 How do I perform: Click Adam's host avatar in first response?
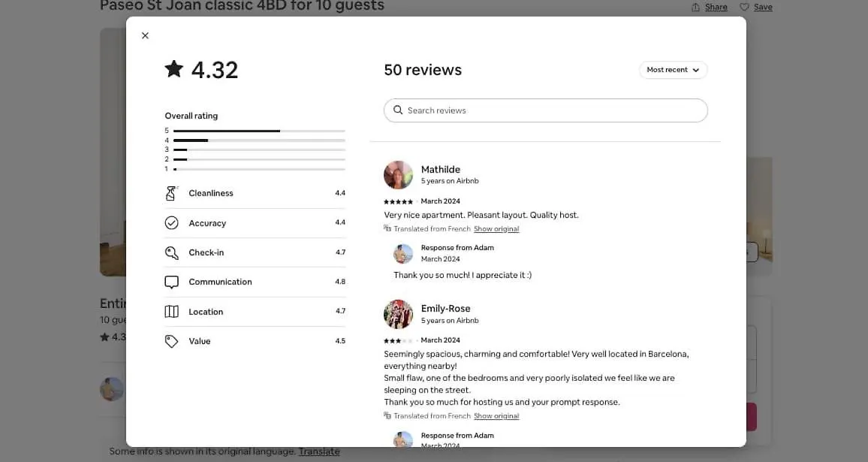[x=403, y=254]
